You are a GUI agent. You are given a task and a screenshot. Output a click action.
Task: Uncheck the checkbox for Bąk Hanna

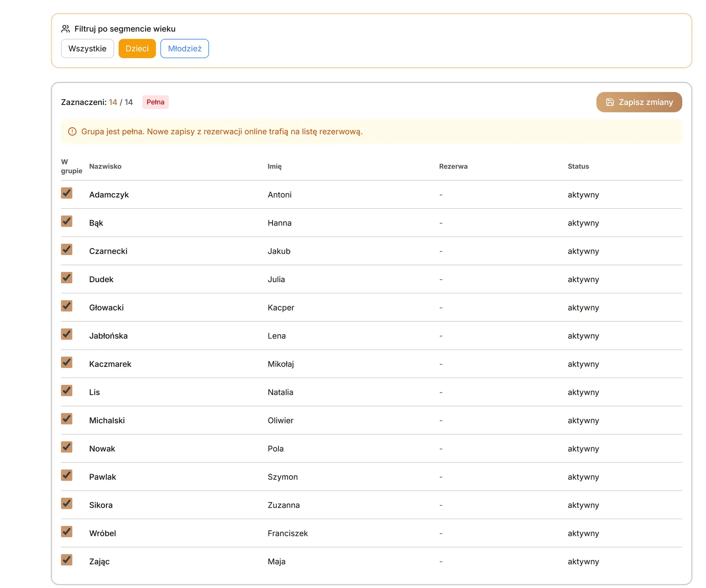tap(67, 222)
